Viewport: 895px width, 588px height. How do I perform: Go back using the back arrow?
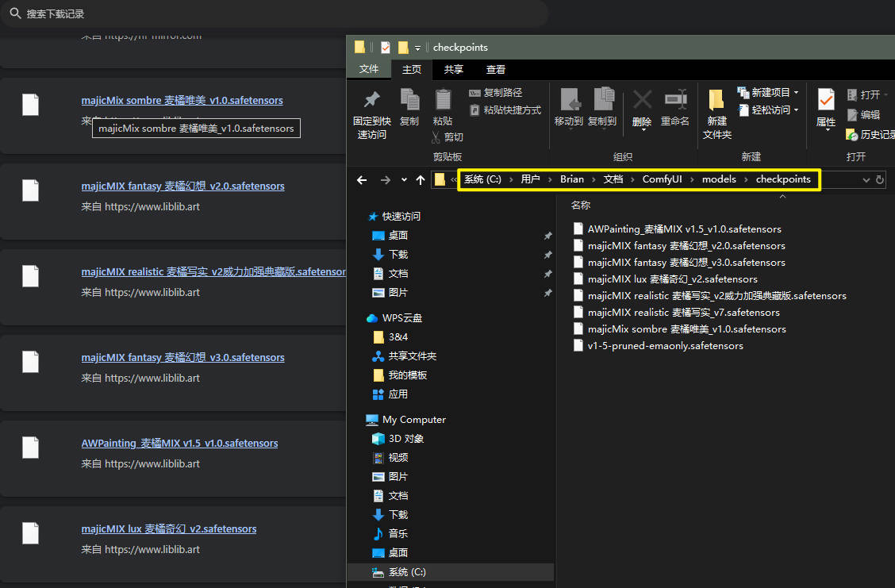(362, 180)
